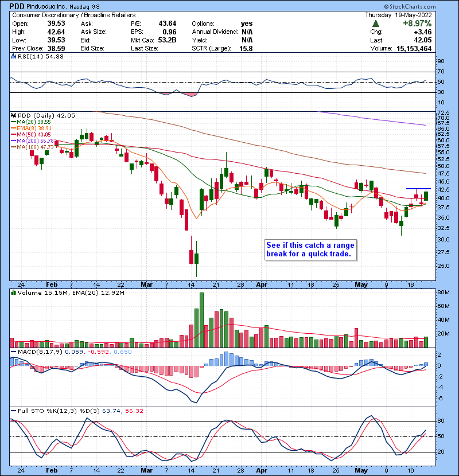
Task: Click the Volume 15.15M, EMA(20) 12.92M label
Action: 71,292
